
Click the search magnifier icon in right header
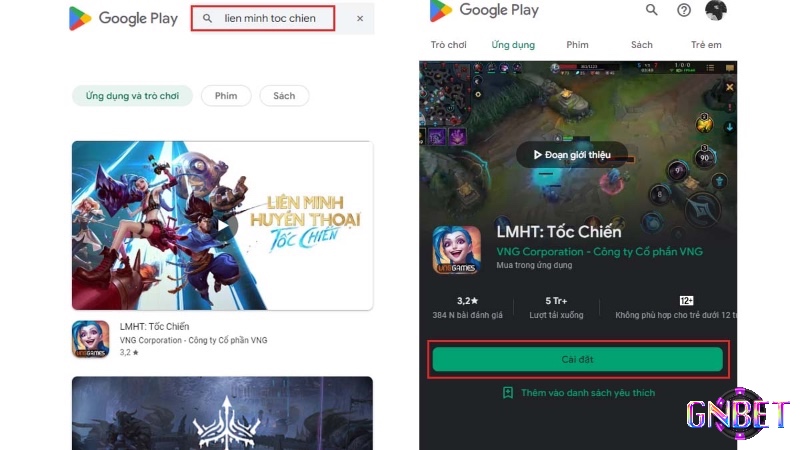point(652,10)
